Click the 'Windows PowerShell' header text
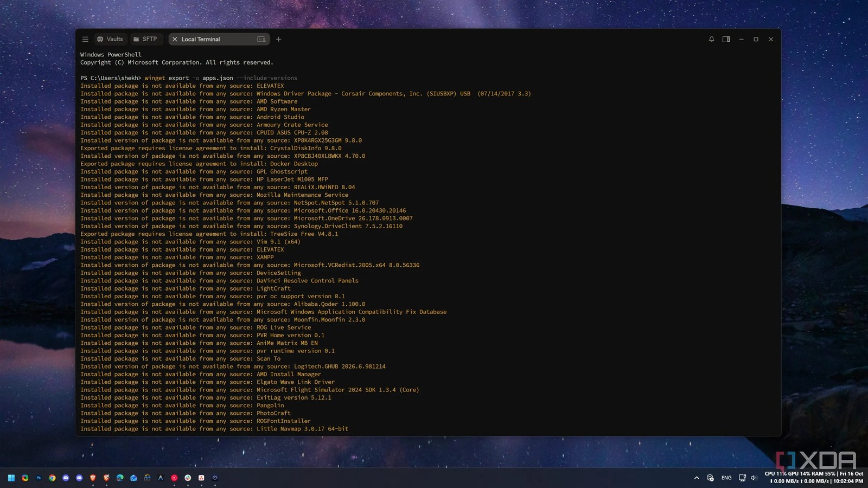Image resolution: width=868 pixels, height=488 pixels. [x=111, y=55]
